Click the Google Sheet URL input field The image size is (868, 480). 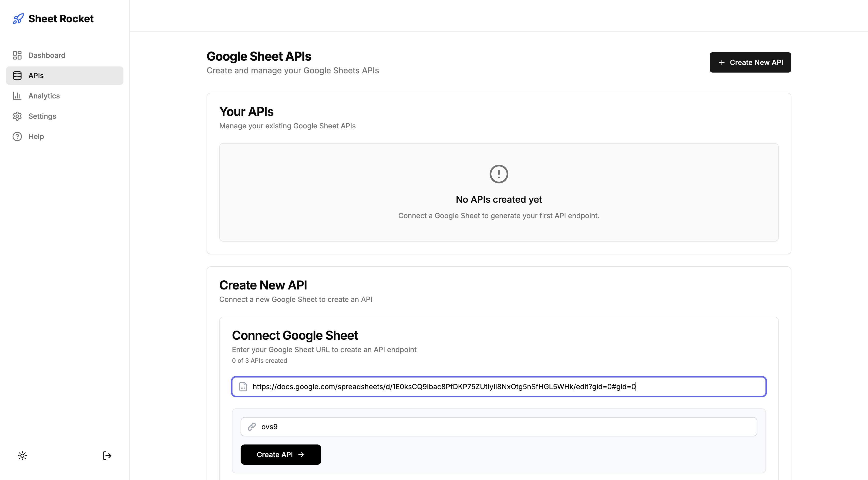tap(499, 386)
